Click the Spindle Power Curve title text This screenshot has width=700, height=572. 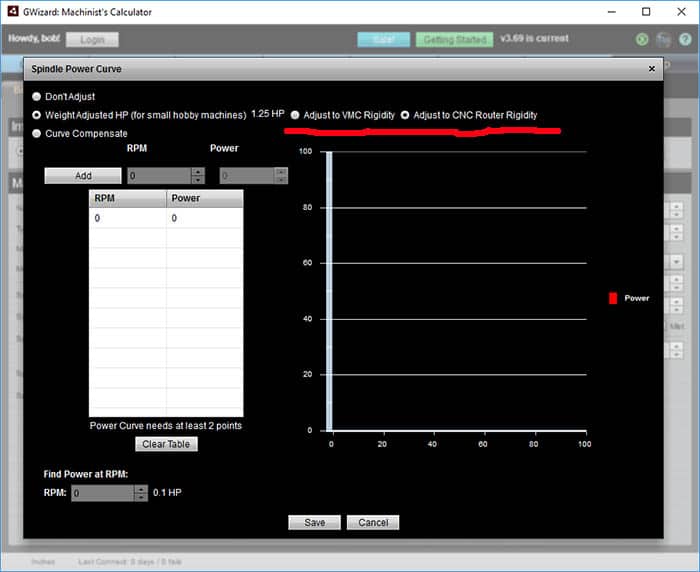[x=76, y=69]
